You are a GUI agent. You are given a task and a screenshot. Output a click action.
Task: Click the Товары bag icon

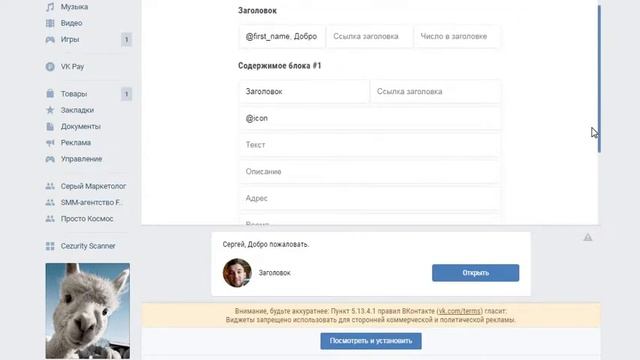click(x=50, y=94)
